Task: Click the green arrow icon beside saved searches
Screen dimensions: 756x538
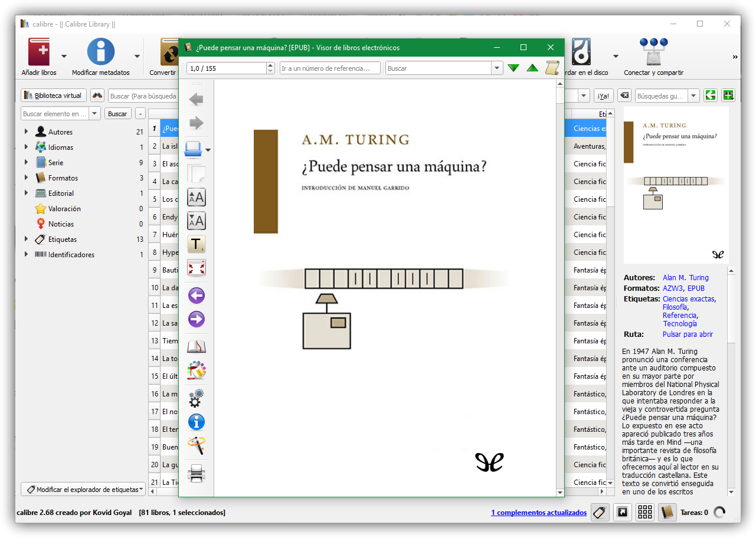Action: tap(711, 96)
